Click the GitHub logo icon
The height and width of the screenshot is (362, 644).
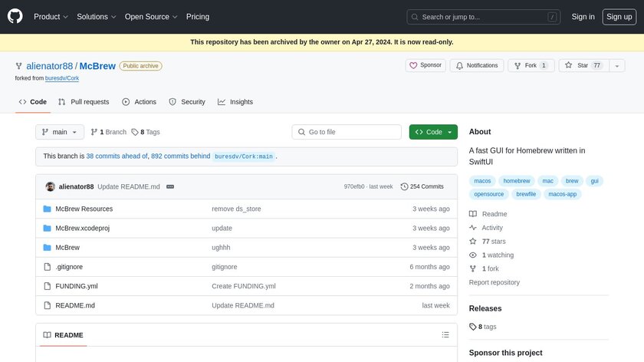click(16, 16)
